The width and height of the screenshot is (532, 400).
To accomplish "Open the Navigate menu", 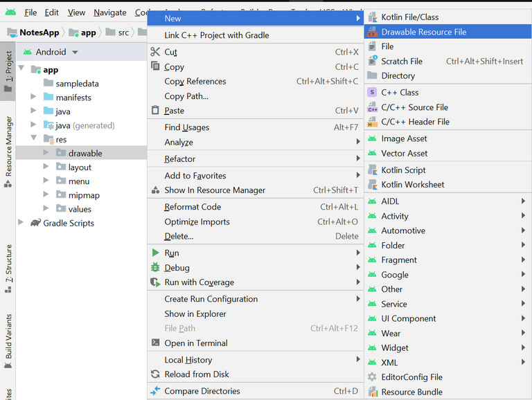I will tap(110, 12).
